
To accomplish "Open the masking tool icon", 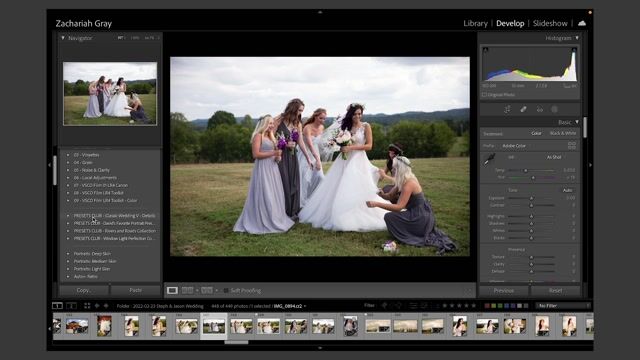I will 555,109.
